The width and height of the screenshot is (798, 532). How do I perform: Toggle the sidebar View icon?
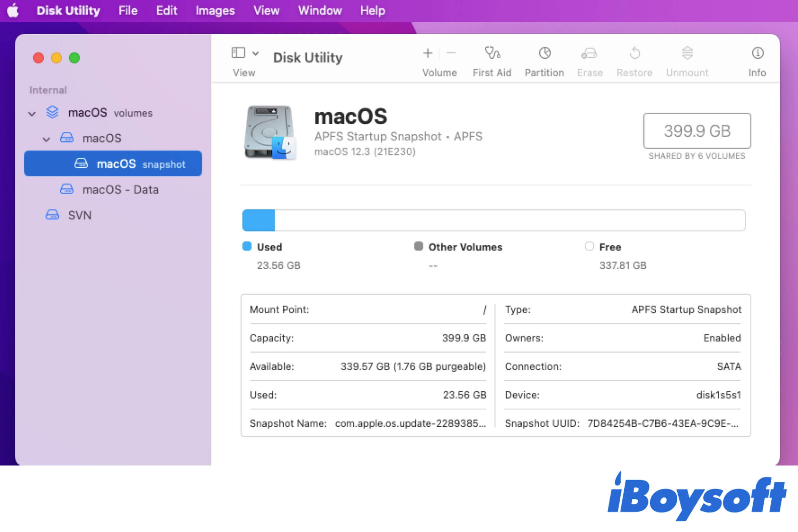pyautogui.click(x=238, y=53)
